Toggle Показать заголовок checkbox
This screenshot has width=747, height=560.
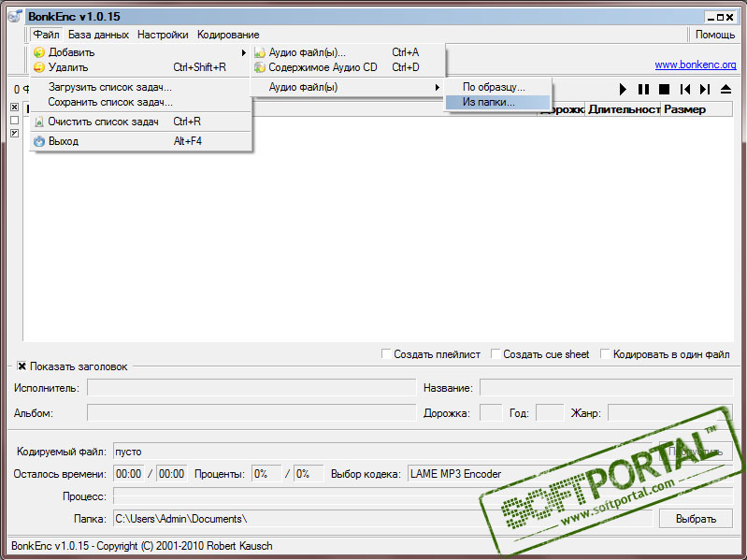click(x=22, y=366)
